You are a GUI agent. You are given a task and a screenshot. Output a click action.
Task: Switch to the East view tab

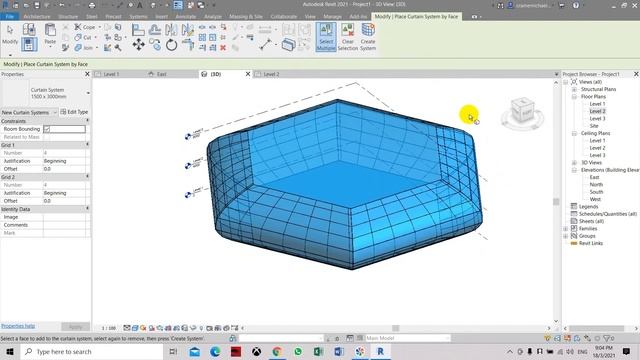click(x=162, y=74)
